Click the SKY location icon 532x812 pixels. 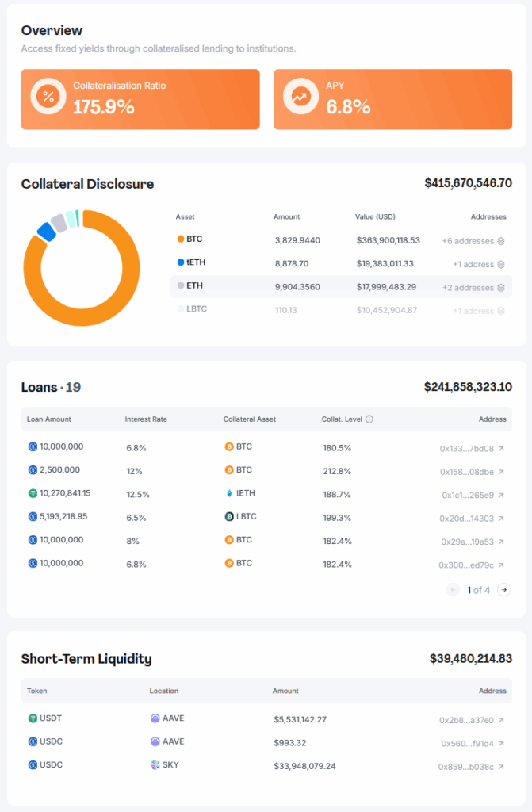(x=155, y=765)
